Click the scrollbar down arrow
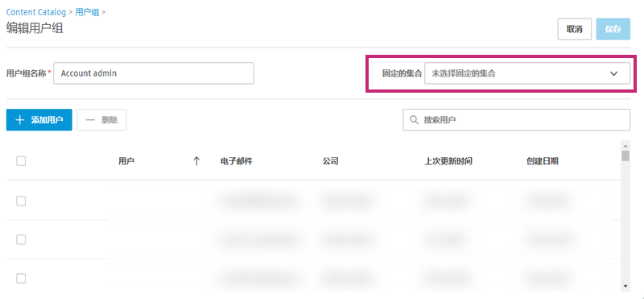 [625, 286]
